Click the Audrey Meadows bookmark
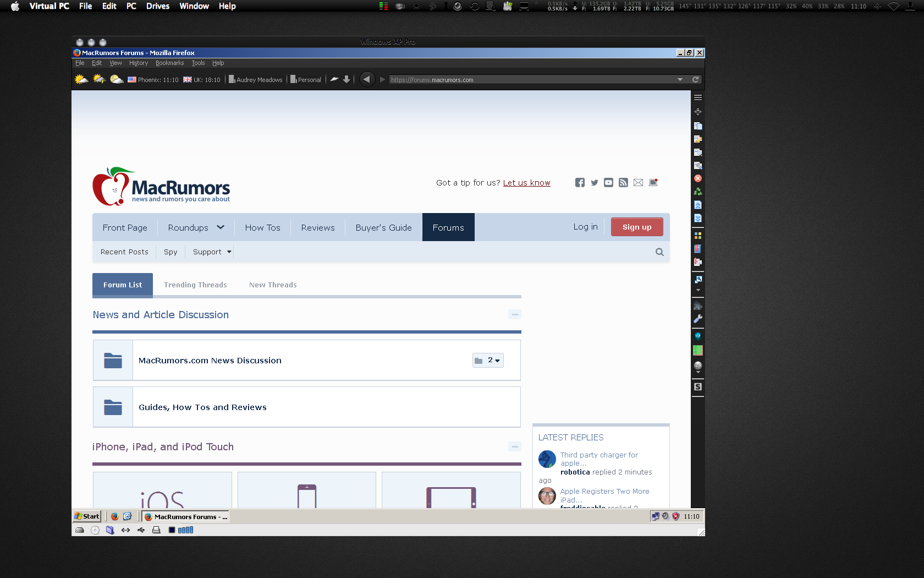924x578 pixels. [256, 80]
